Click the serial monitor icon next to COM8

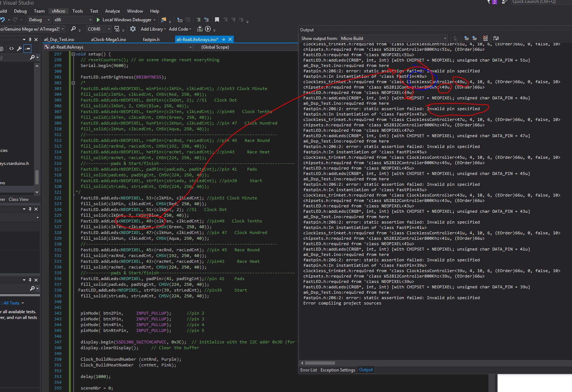[x=117, y=29]
